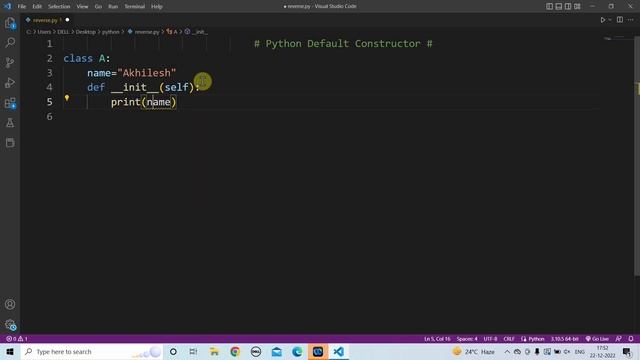
Task: Open the Extensions view
Action: (x=10, y=103)
